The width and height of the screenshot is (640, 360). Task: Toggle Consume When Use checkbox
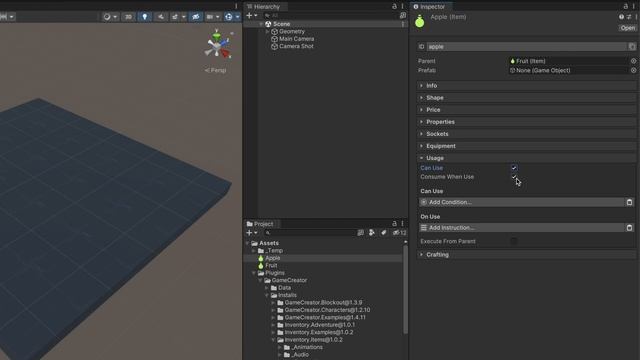click(514, 177)
